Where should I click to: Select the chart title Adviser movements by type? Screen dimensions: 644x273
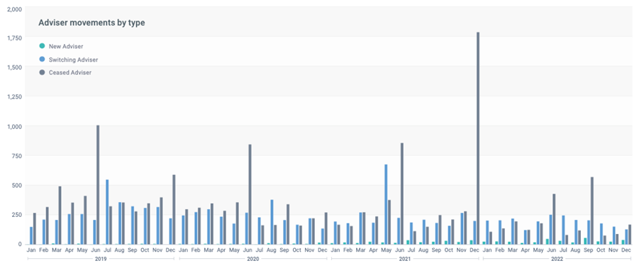coord(91,23)
